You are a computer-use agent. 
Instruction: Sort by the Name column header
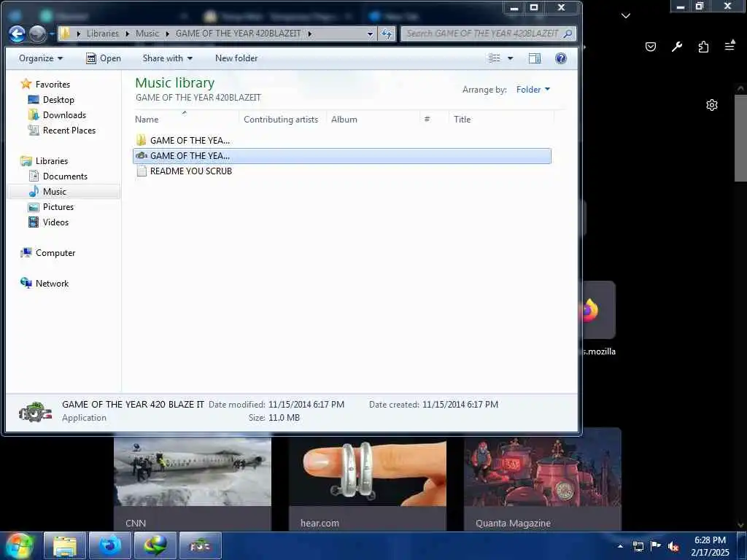pos(186,119)
